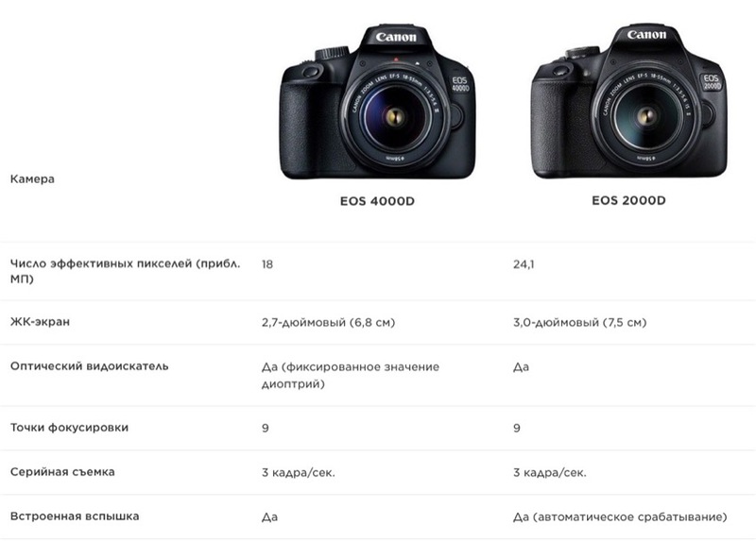Click the Точки фокусировки row label
The width and height of the screenshot is (756, 541).
click(x=69, y=427)
